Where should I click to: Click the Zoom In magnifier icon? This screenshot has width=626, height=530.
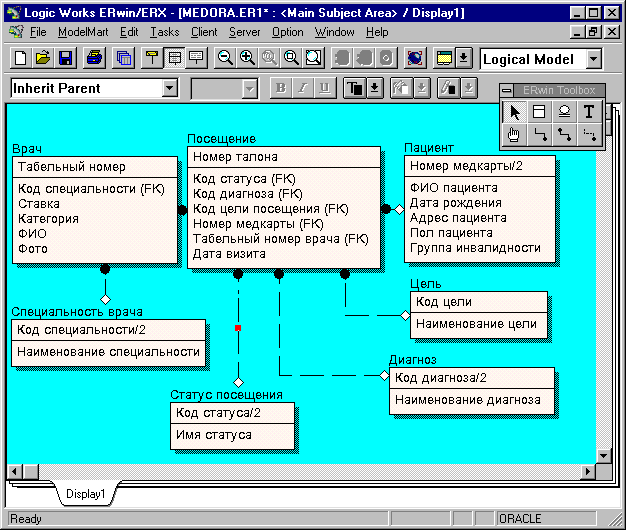[x=247, y=58]
